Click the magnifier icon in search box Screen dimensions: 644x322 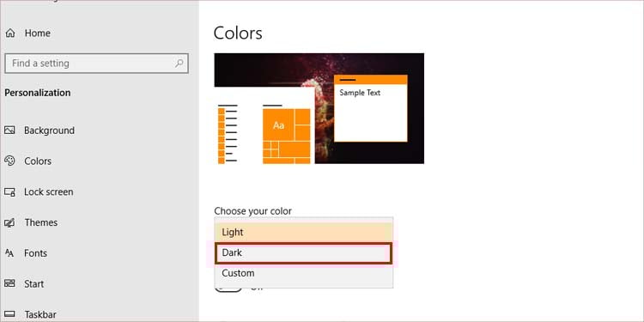[179, 64]
